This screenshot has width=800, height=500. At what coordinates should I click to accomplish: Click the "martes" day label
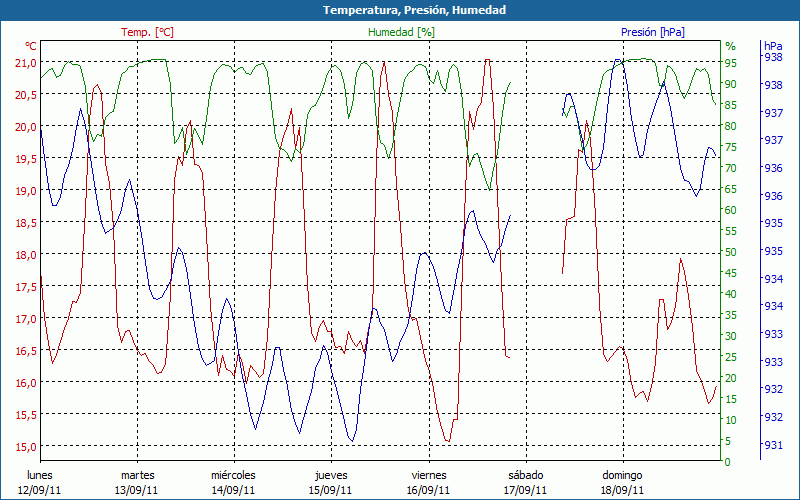(x=137, y=475)
